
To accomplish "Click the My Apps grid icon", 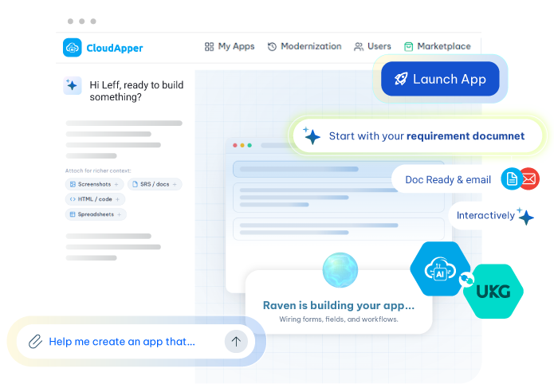I will coord(209,47).
